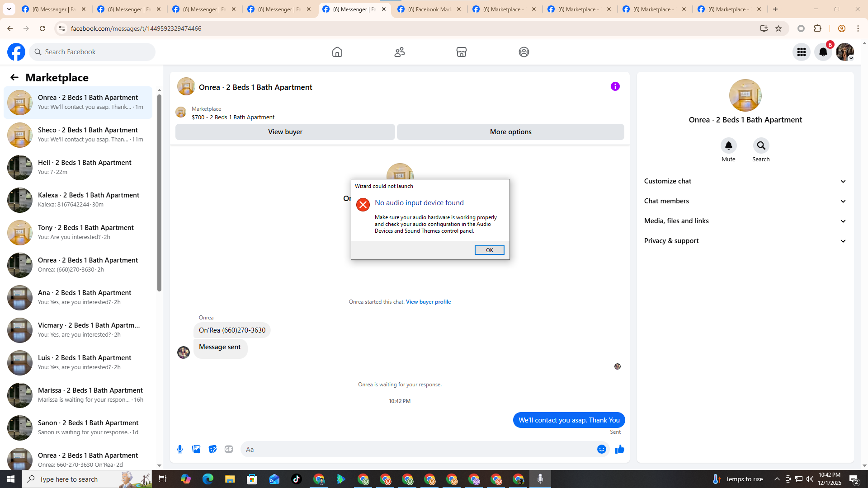Open the Vicmary apartment conversation
The image size is (868, 488).
pyautogui.click(x=78, y=330)
